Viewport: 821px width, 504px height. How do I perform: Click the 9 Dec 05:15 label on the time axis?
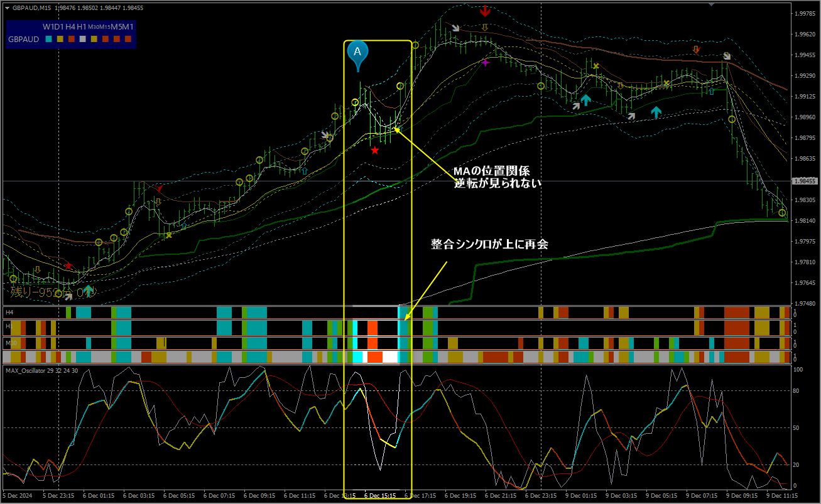coord(660,496)
